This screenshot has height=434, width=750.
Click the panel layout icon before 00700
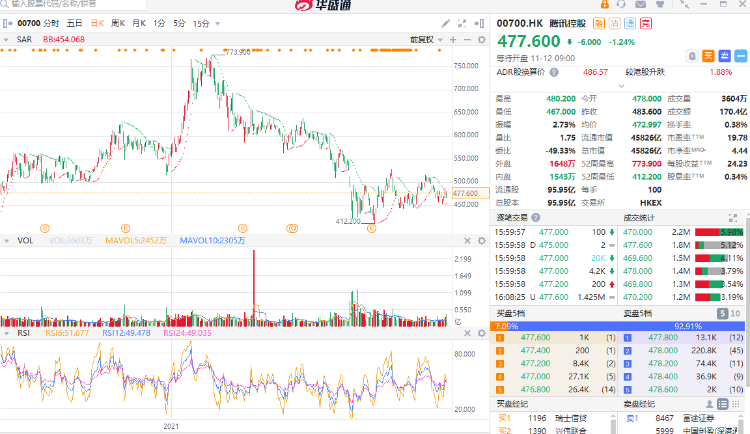8,23
